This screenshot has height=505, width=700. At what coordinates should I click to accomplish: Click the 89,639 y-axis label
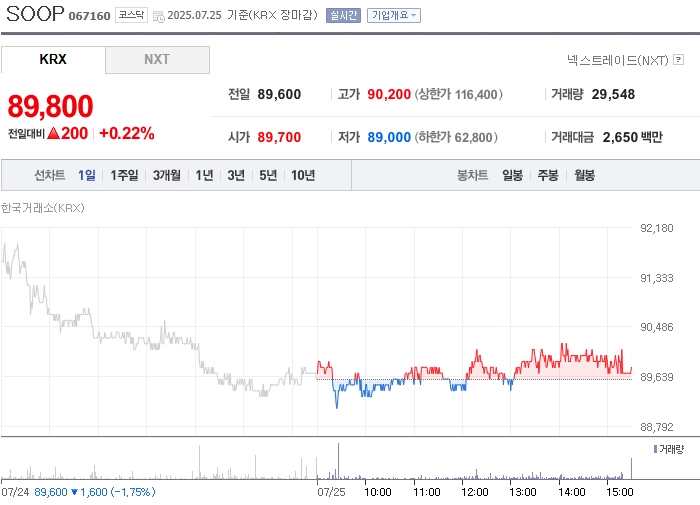point(656,377)
